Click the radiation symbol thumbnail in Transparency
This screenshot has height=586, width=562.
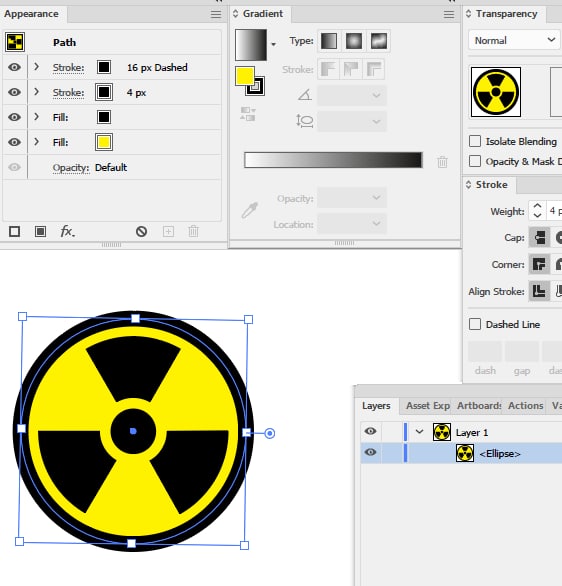[x=496, y=92]
